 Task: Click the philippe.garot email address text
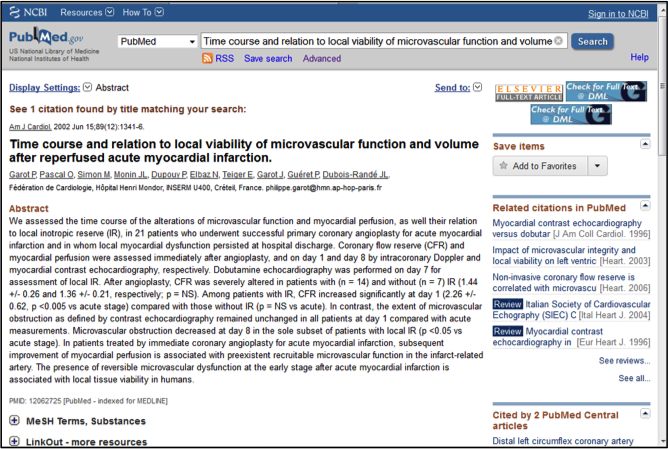click(324, 187)
